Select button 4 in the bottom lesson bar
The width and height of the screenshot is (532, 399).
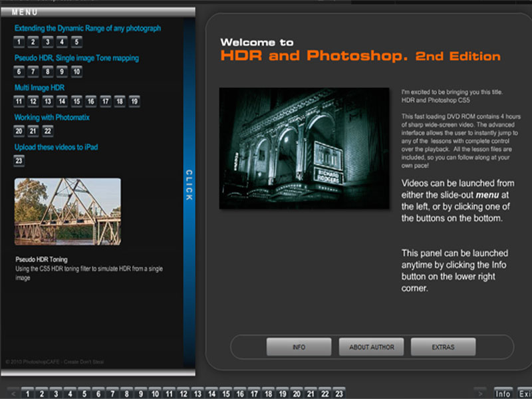(x=70, y=394)
